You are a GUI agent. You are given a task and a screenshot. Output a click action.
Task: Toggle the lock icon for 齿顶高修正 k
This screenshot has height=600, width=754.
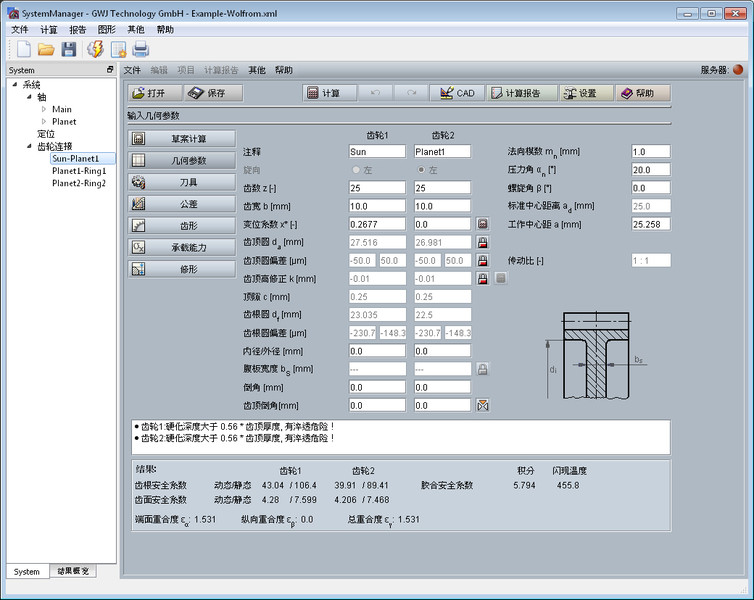point(483,278)
